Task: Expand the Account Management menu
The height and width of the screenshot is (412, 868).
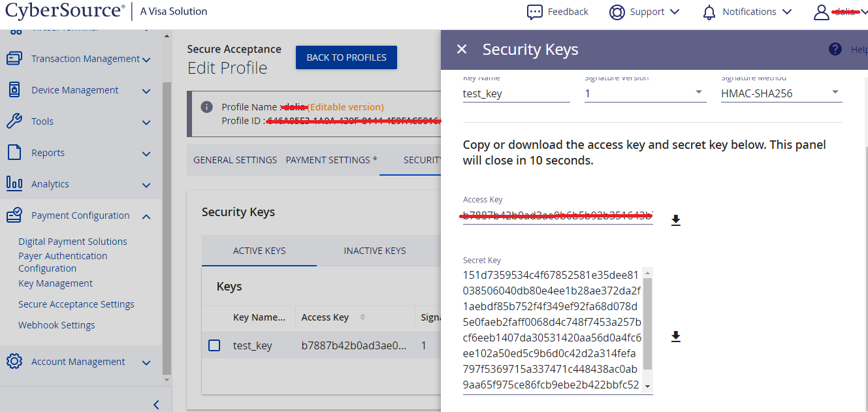Action: pyautogui.click(x=146, y=363)
